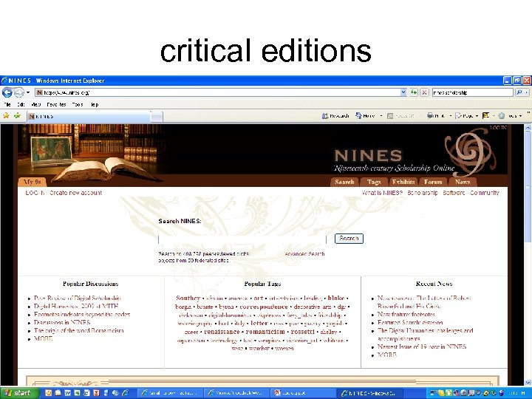Click the Search NINES text field
This screenshot has height=399, width=532.
242,239
